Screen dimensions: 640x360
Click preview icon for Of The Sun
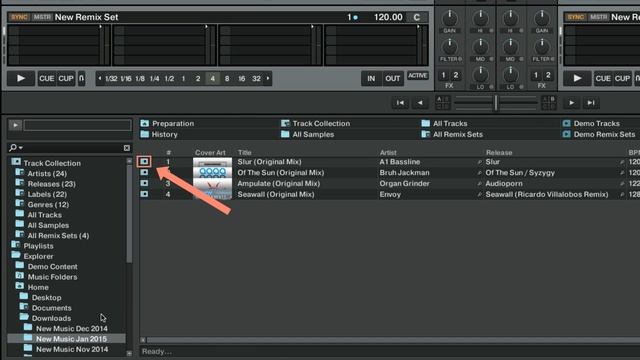pos(144,172)
